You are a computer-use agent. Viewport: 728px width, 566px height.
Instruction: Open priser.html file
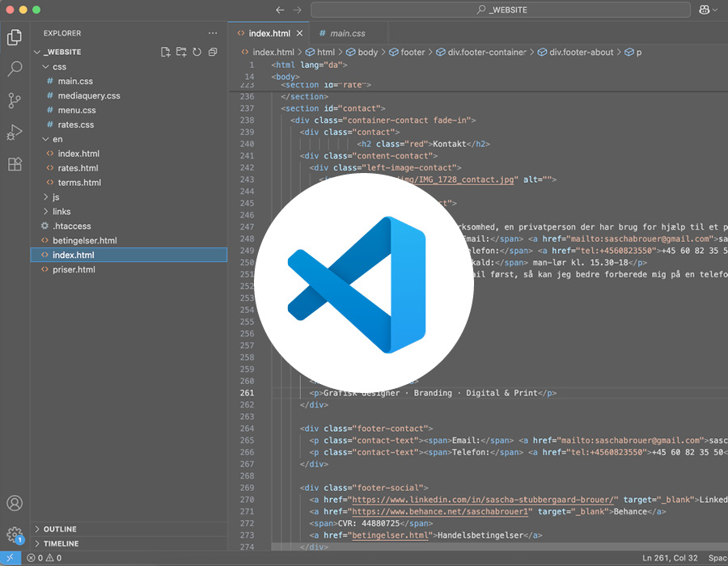[129, 269]
